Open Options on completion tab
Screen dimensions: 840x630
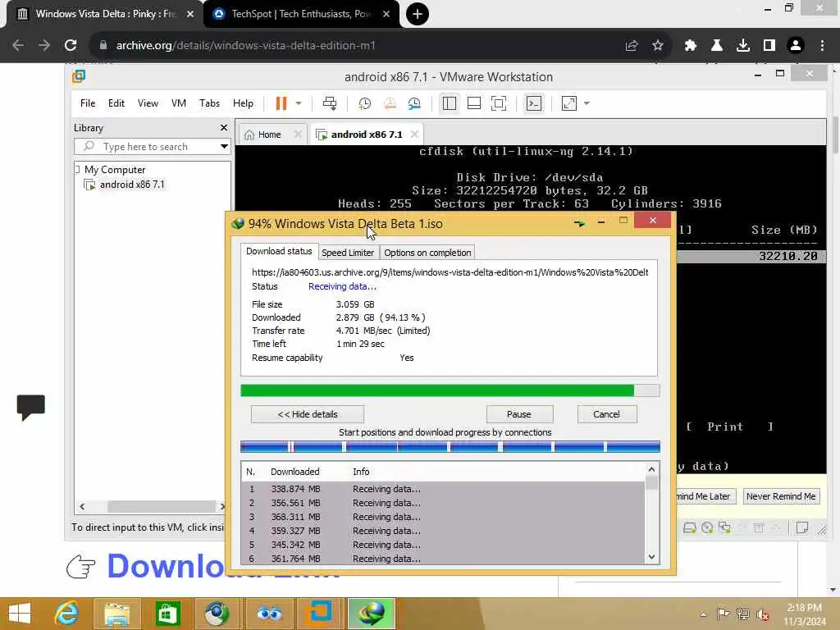coord(427,253)
